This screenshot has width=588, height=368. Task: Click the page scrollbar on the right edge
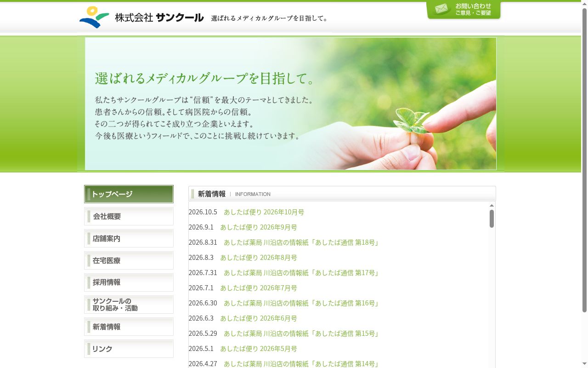coord(584,160)
